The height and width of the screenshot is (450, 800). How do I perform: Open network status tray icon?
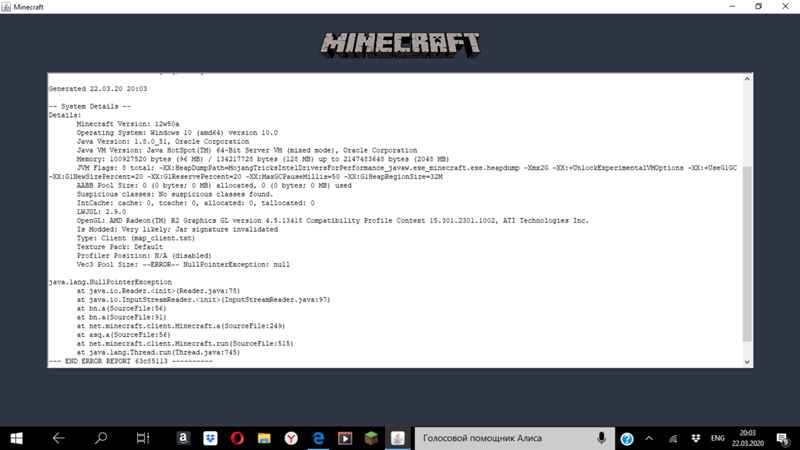click(673, 438)
